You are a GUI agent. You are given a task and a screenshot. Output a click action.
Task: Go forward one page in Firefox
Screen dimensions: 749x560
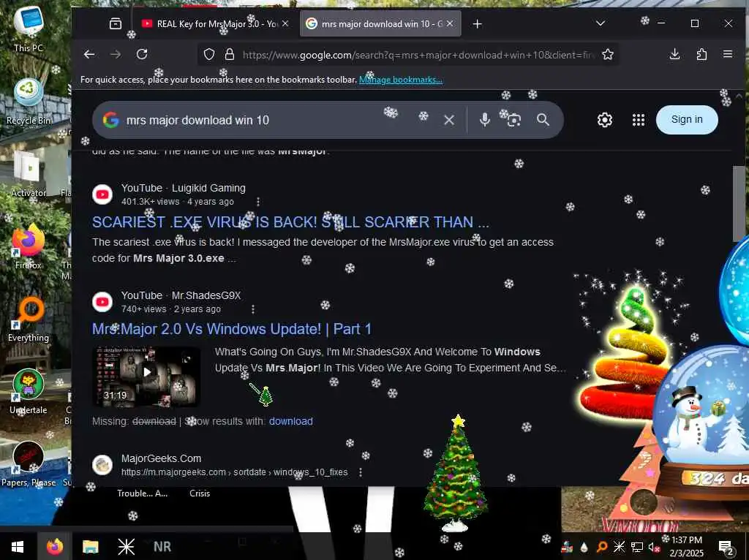[116, 54]
